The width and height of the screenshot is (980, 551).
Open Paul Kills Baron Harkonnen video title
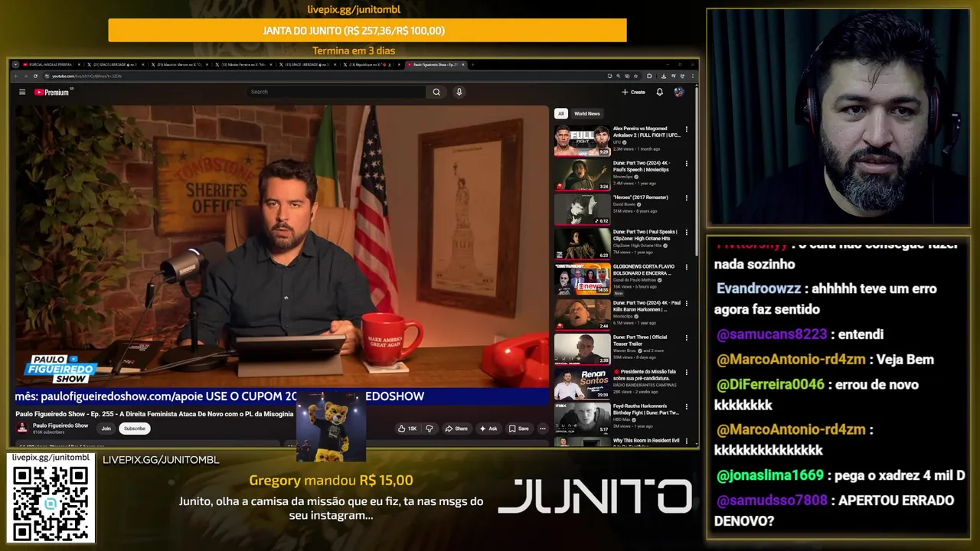[647, 306]
